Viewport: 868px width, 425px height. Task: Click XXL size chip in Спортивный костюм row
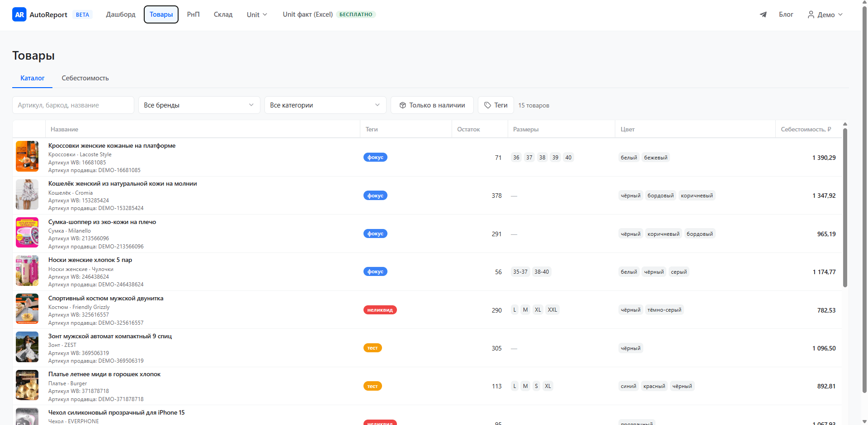click(552, 310)
